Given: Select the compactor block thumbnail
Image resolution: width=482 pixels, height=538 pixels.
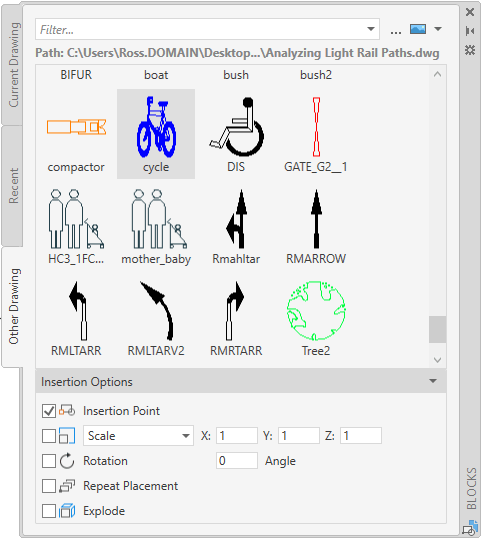Looking at the screenshot, I should (x=76, y=134).
